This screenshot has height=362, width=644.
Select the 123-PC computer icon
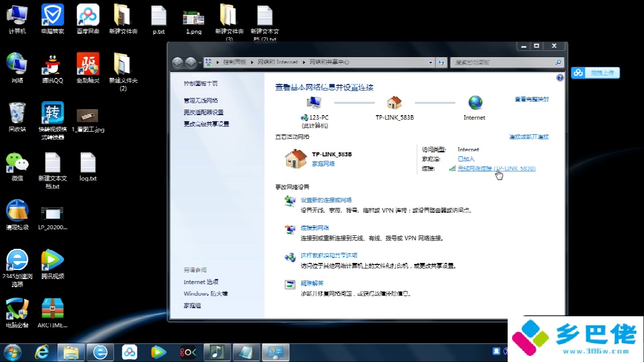314,102
